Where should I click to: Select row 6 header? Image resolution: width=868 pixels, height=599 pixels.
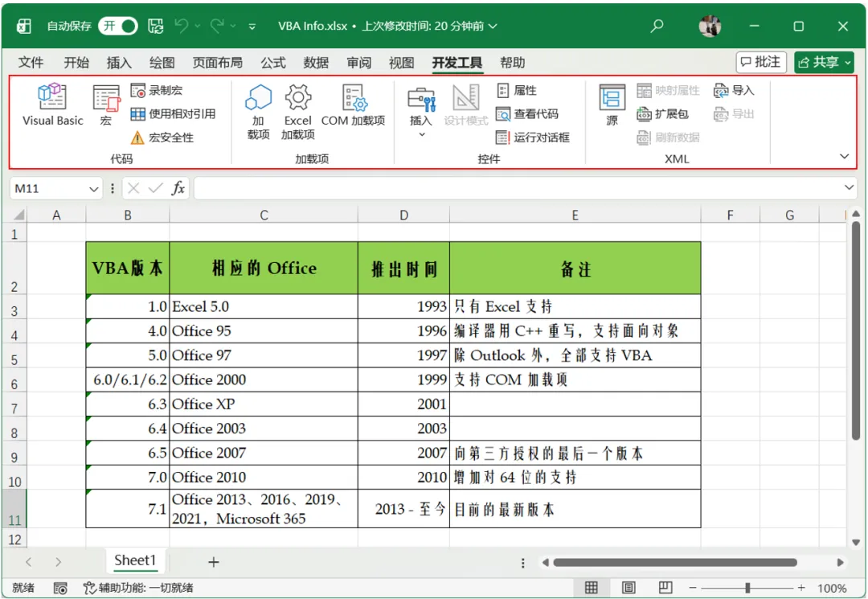[15, 381]
